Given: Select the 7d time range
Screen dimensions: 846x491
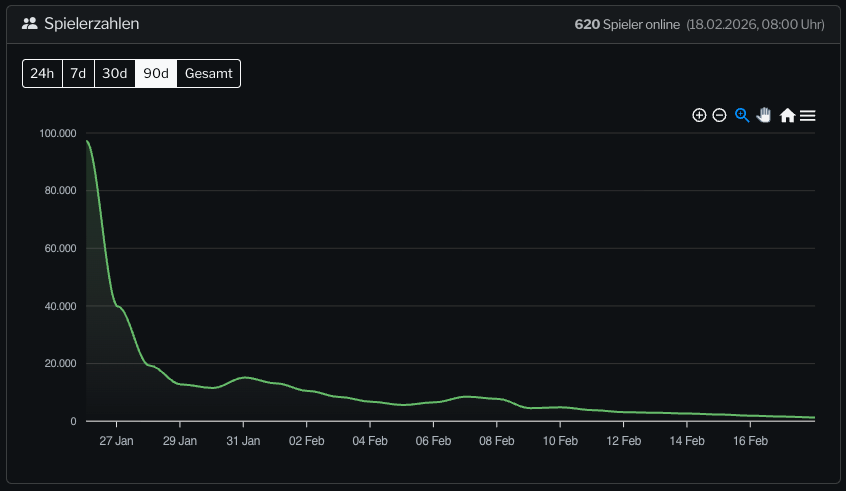Looking at the screenshot, I should (78, 73).
